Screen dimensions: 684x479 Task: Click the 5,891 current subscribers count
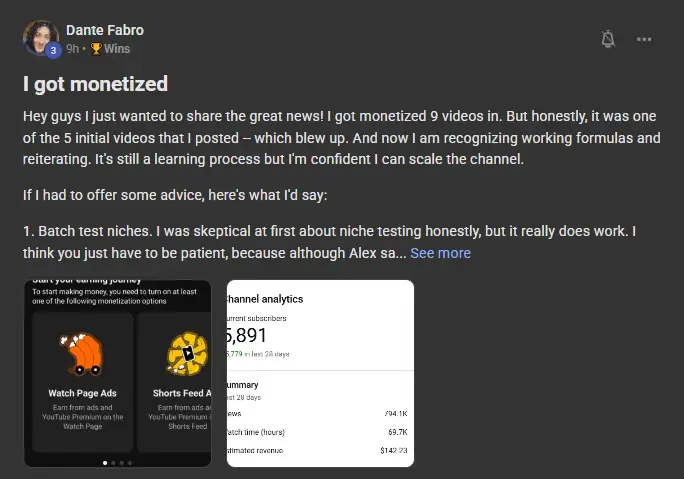click(x=246, y=335)
